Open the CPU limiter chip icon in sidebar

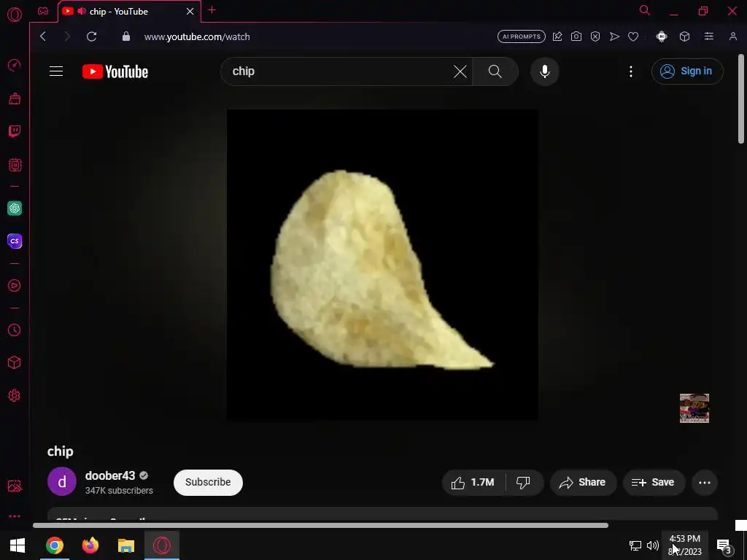(x=15, y=165)
